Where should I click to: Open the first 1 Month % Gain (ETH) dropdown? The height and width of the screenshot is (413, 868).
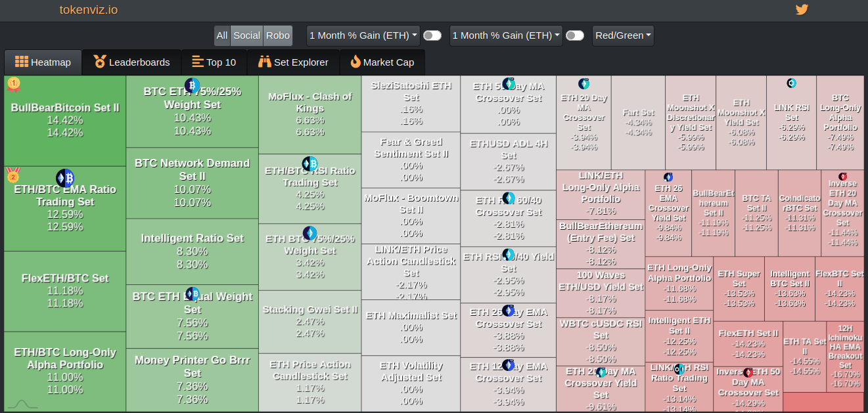tap(363, 35)
